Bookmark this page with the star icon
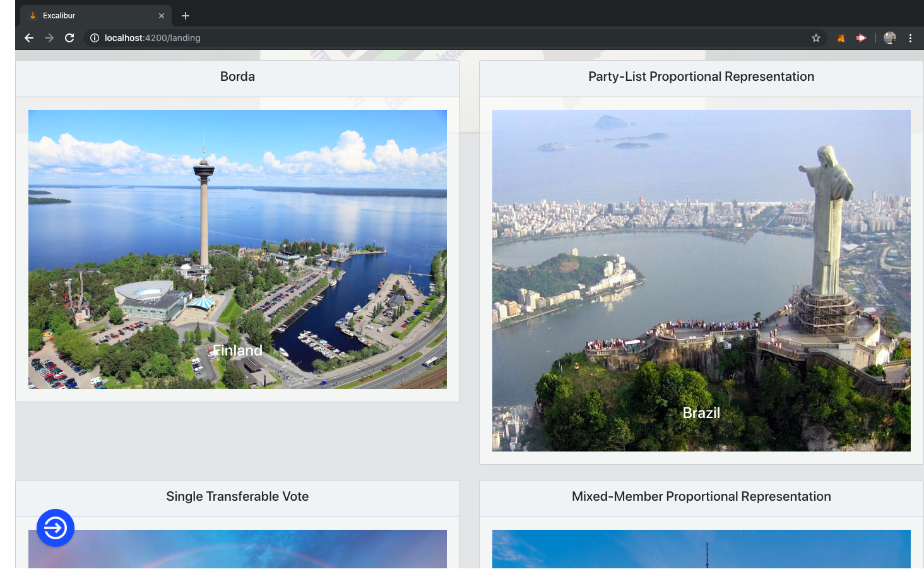924x586 pixels. (816, 38)
